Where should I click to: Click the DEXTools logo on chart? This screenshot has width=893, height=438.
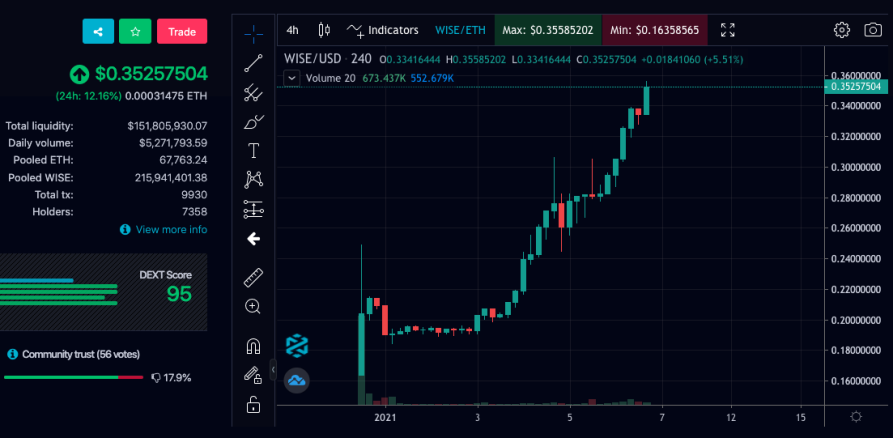[x=297, y=346]
